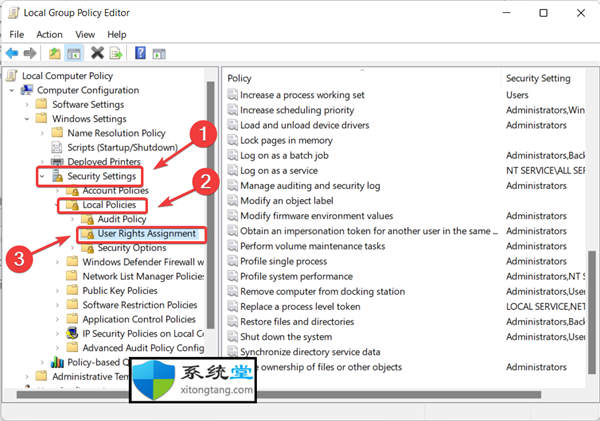Select Increase scheduling priority policy
Image resolution: width=600 pixels, height=421 pixels.
coord(297,110)
